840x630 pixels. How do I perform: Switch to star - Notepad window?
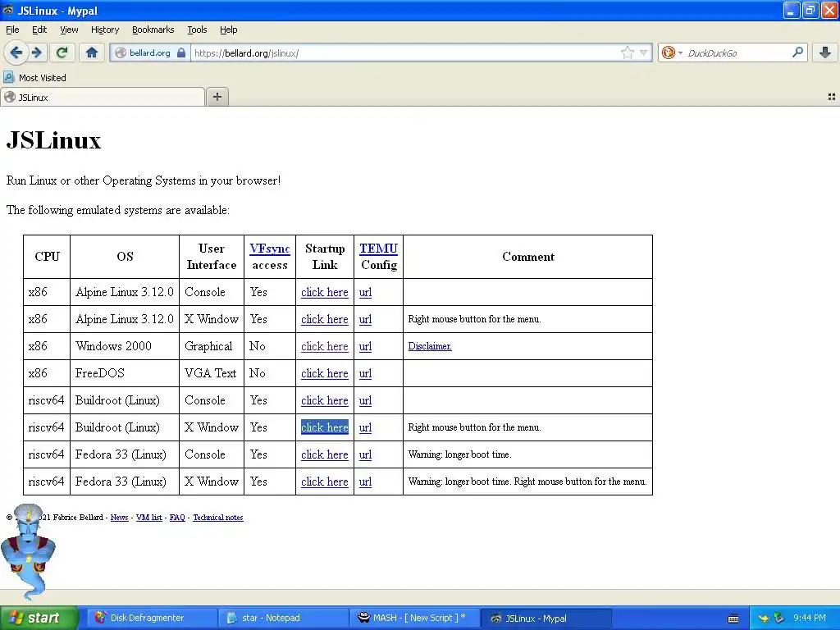click(283, 619)
